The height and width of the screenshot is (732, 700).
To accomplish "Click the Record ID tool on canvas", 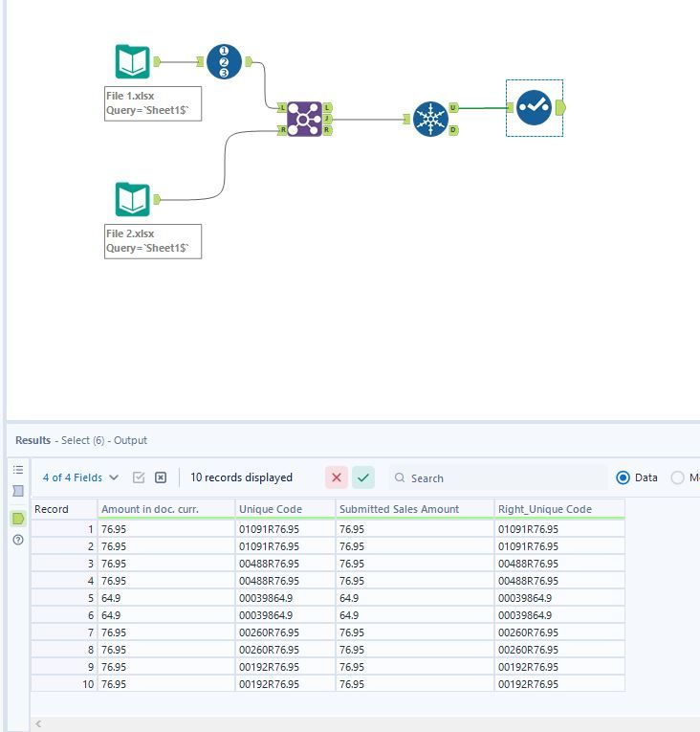I will (224, 61).
